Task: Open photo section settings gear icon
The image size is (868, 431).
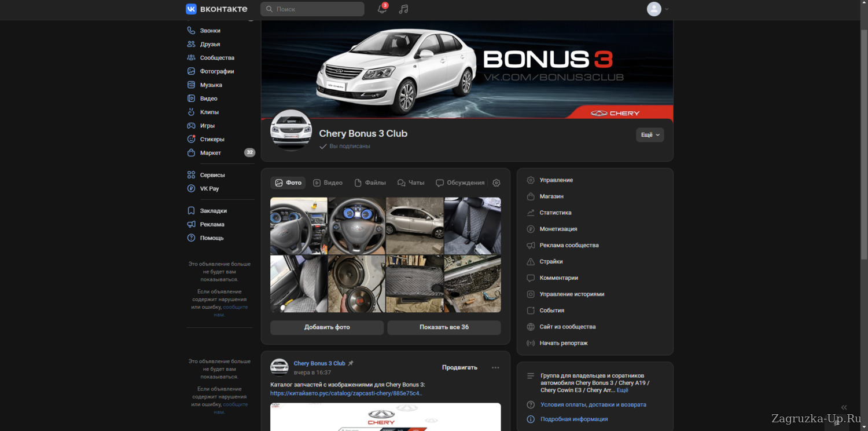Action: (x=496, y=183)
